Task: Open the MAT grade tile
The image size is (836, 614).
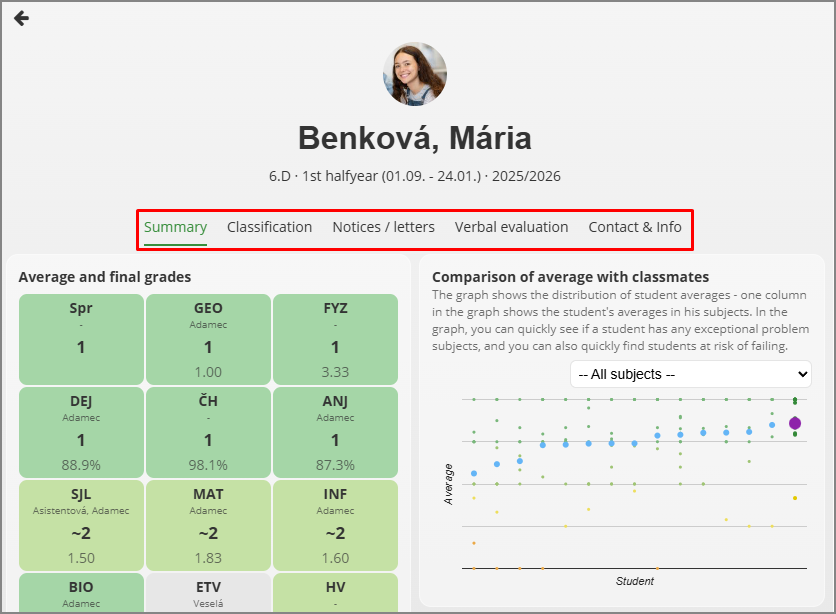Action: point(208,524)
